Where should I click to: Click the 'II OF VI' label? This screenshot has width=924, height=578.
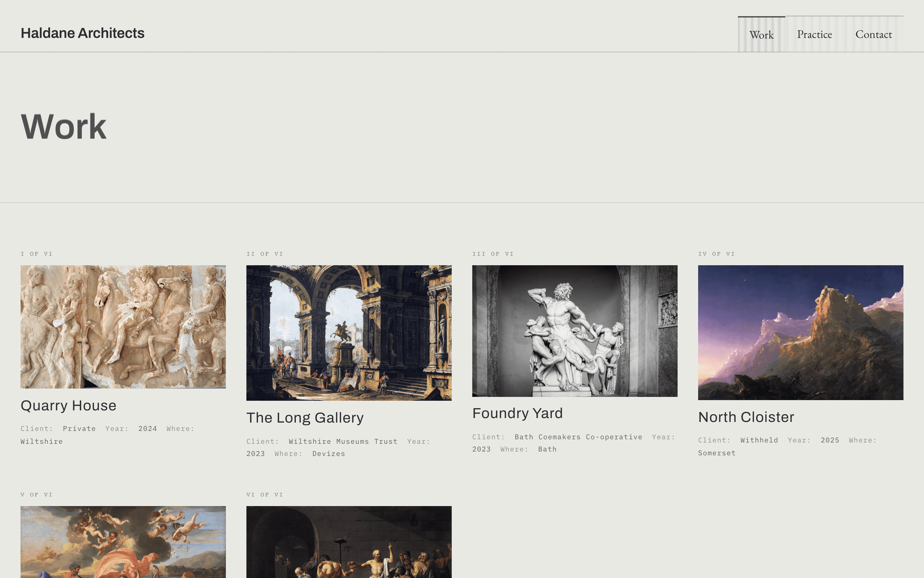pyautogui.click(x=265, y=254)
